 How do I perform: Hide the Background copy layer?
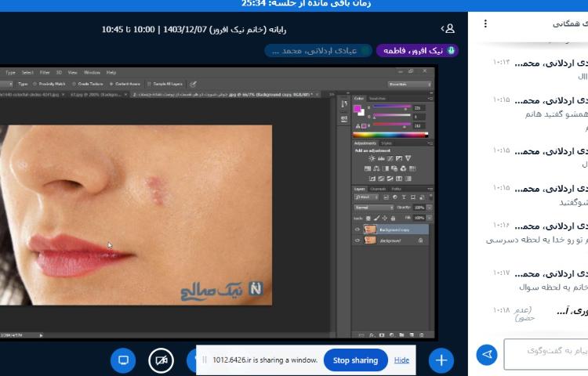[x=357, y=230]
